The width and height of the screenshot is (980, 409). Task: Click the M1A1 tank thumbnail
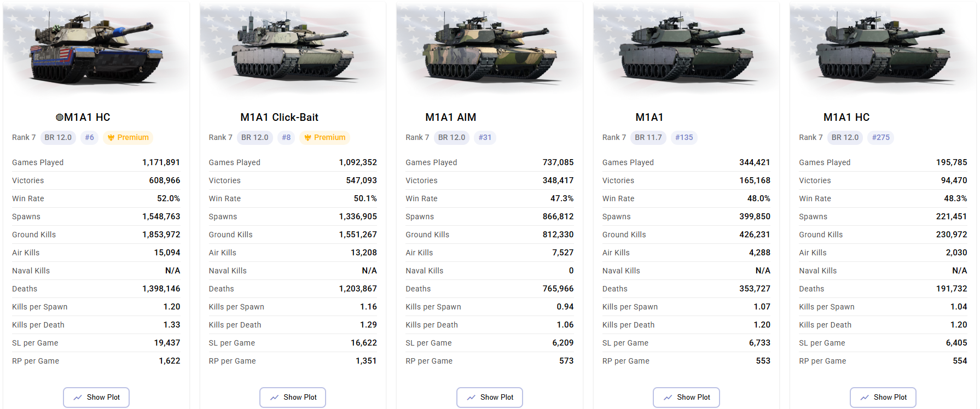686,50
